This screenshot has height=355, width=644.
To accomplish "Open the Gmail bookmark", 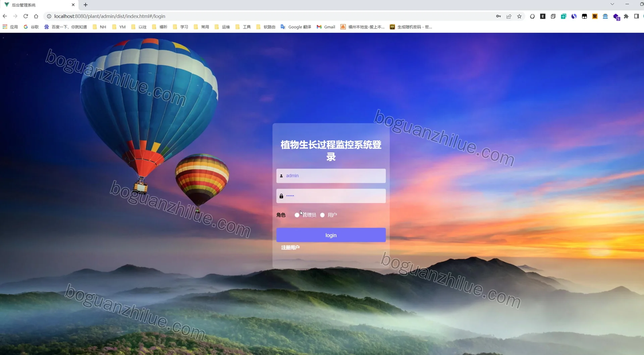I will (x=326, y=27).
